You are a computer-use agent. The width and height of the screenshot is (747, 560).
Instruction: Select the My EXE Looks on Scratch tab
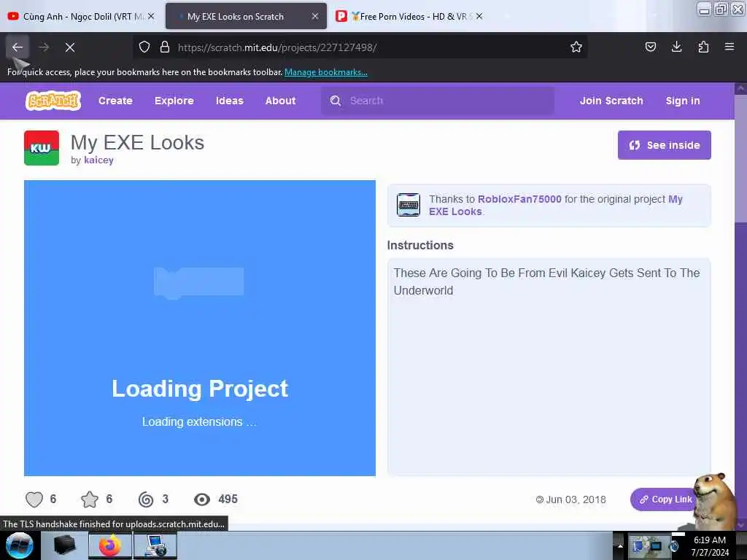[246, 16]
